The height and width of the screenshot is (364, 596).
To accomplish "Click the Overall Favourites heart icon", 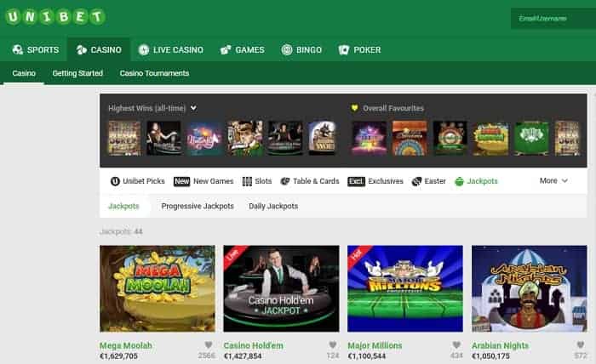I will (x=355, y=108).
